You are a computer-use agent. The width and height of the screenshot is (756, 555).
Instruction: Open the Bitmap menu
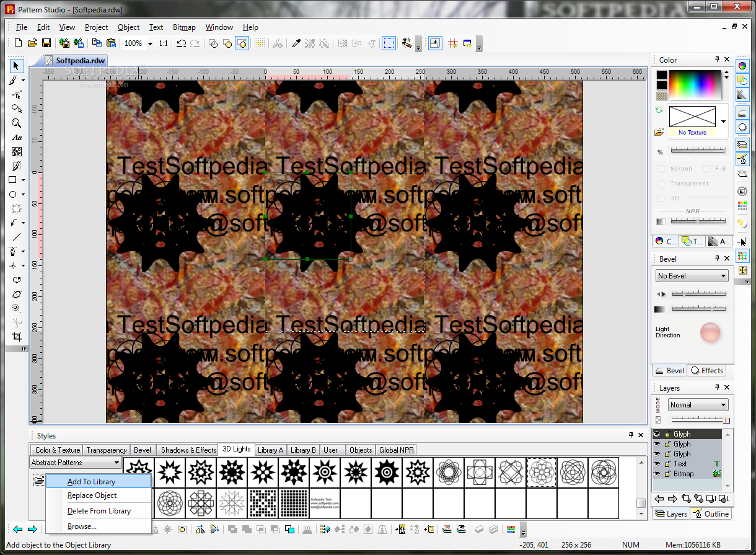click(x=184, y=27)
